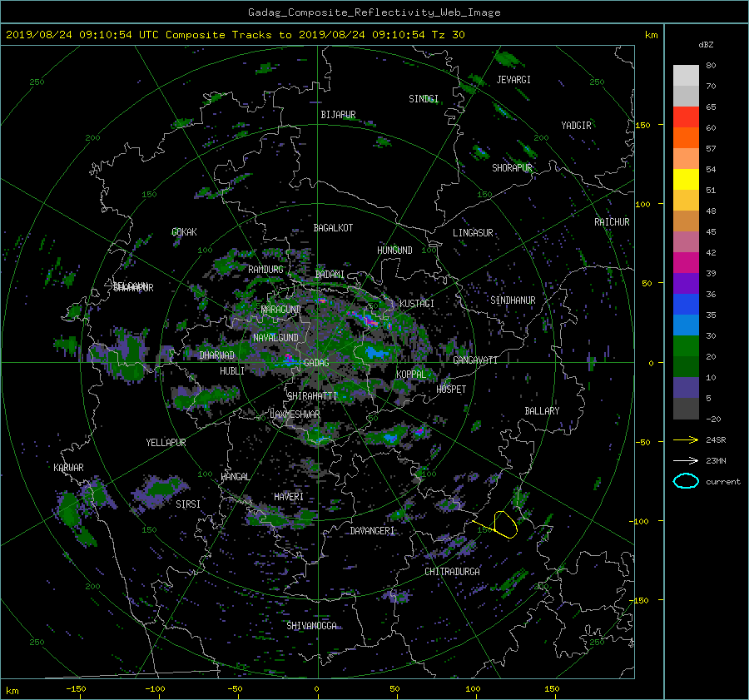Click the HUBLI city label
The height and width of the screenshot is (700, 749).
click(x=232, y=371)
